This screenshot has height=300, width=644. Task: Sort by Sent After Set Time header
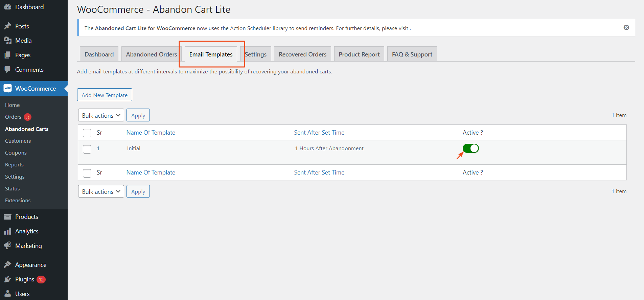[x=319, y=133]
